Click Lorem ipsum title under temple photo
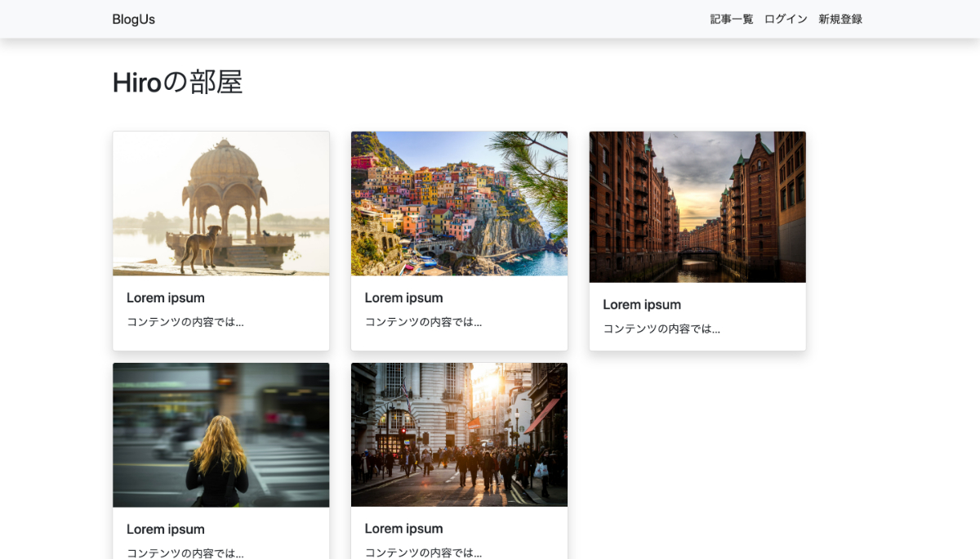Image resolution: width=980 pixels, height=559 pixels. coord(166,298)
